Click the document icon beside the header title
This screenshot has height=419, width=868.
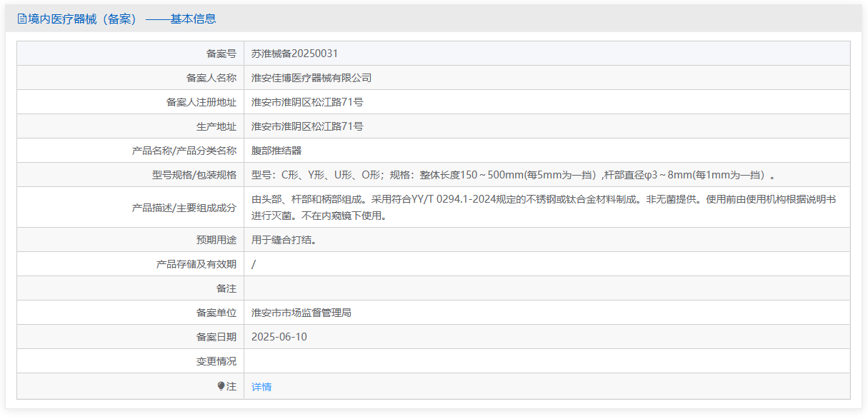(21, 19)
